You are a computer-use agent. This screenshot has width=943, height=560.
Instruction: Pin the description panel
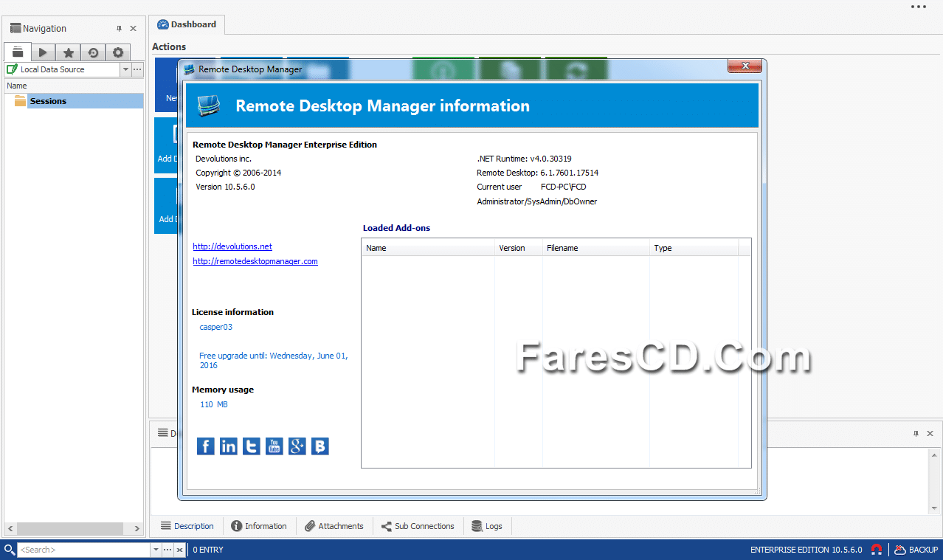(x=916, y=434)
